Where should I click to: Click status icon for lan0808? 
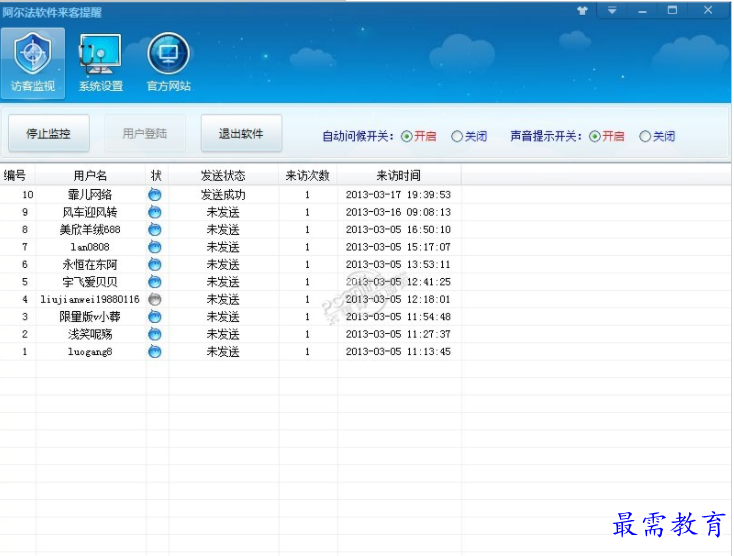point(155,247)
